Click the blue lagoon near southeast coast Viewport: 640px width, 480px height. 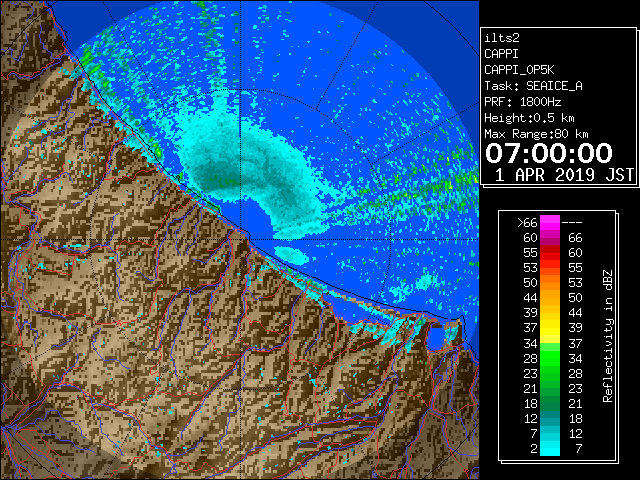[x=436, y=338]
